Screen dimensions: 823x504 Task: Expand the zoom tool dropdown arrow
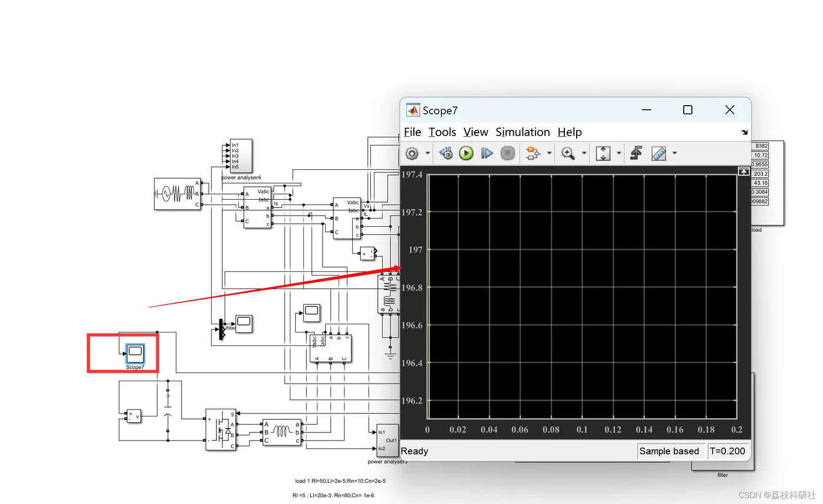(x=584, y=153)
